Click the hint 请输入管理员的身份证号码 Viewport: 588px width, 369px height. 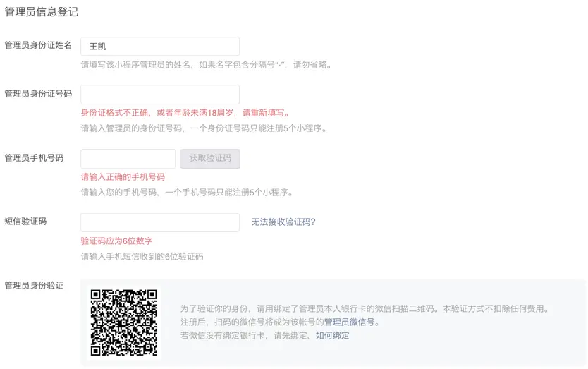(204, 128)
